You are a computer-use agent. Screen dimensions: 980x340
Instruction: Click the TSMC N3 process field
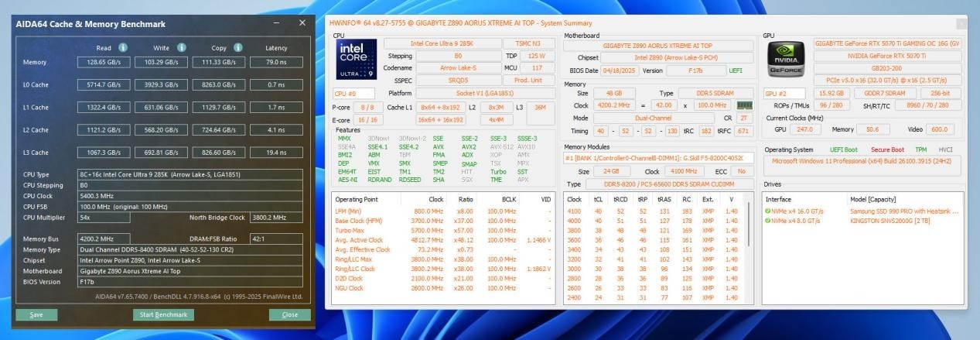[x=528, y=44]
